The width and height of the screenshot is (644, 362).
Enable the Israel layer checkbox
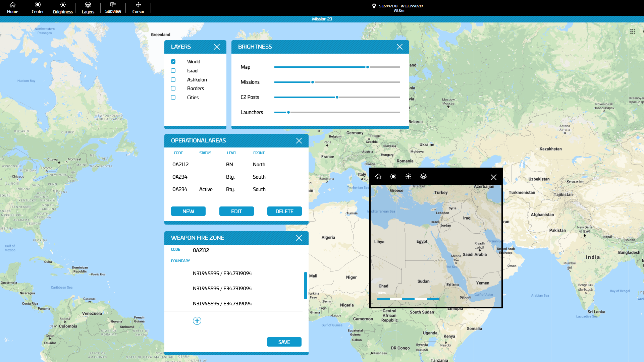(x=173, y=71)
